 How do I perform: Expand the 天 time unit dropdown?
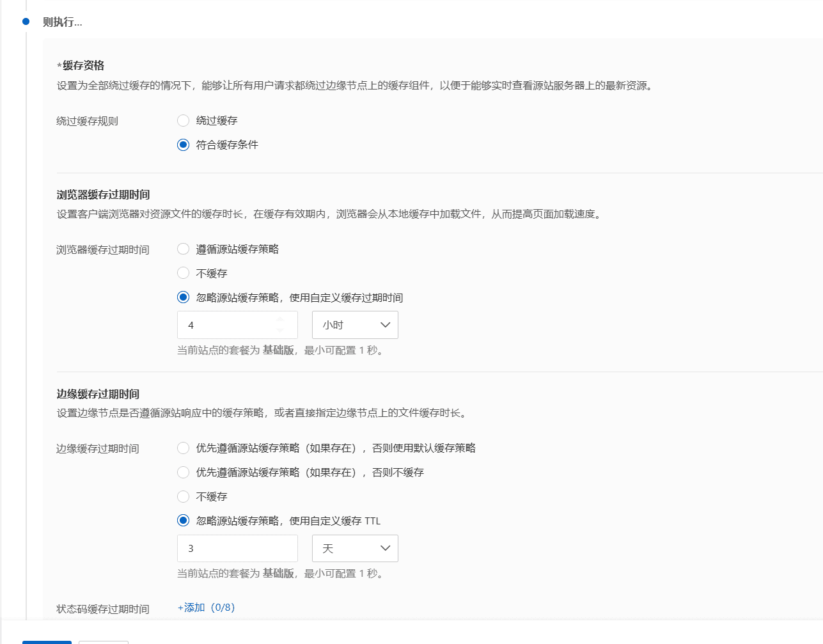355,548
